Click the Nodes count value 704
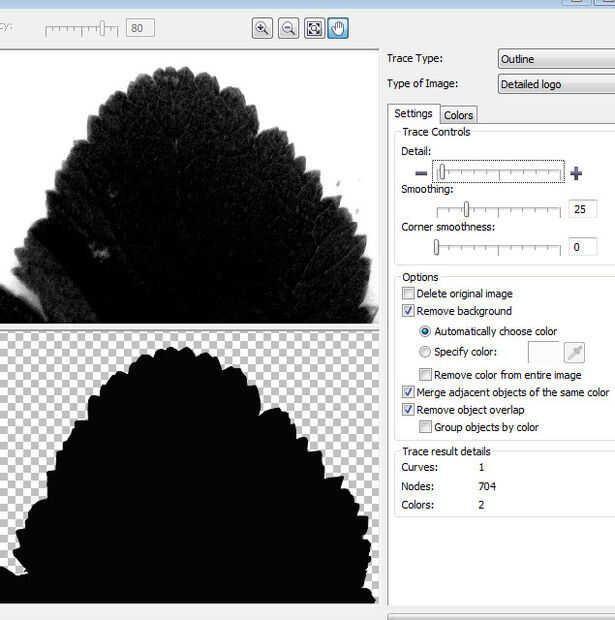 tap(487, 486)
